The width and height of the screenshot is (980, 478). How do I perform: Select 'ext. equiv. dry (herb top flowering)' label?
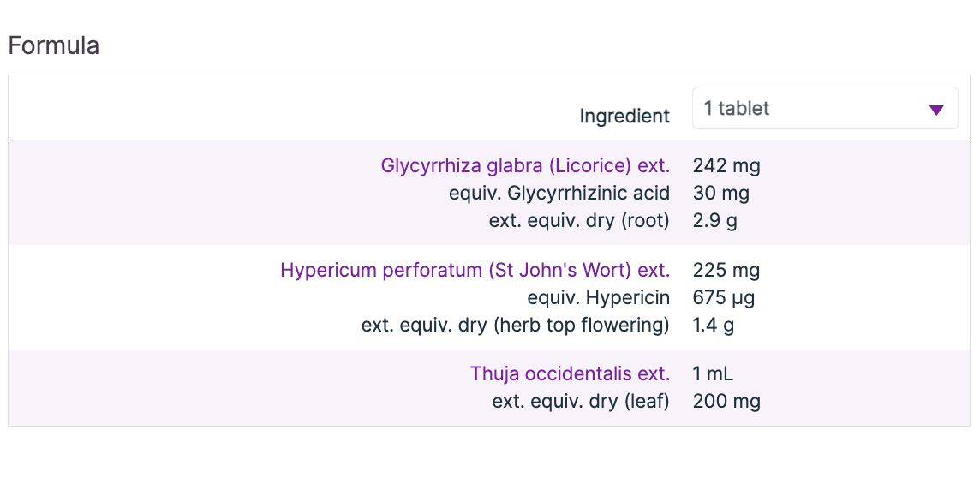click(x=515, y=326)
